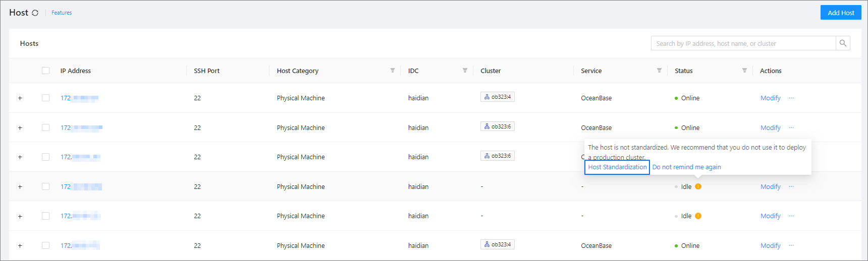Open Host Category column filter icon
This screenshot has height=261, width=868.
(392, 71)
